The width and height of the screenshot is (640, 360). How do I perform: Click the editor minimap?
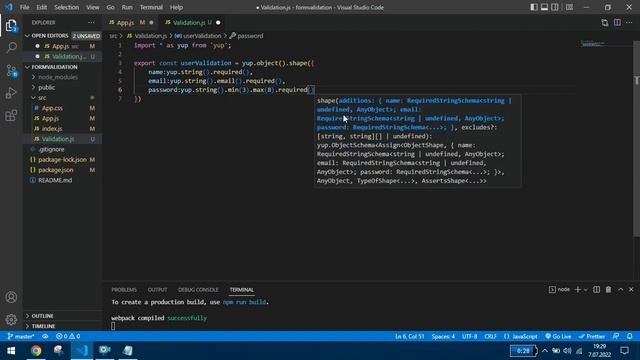point(593,43)
